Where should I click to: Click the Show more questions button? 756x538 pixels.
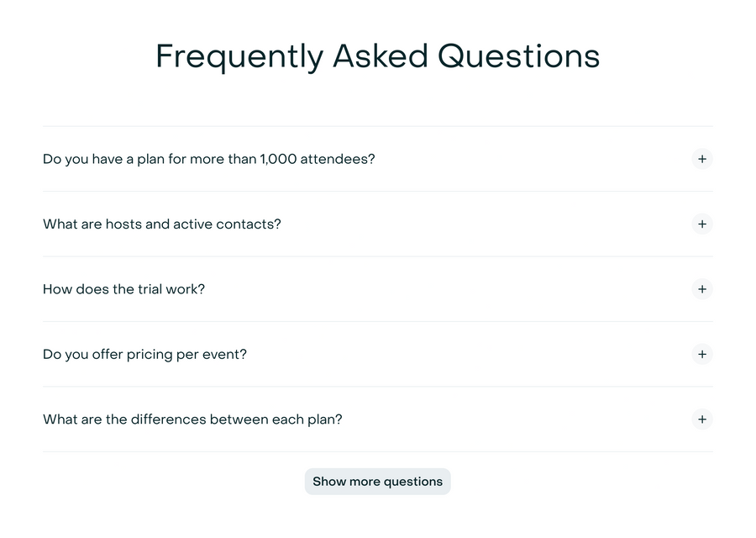[x=377, y=481]
